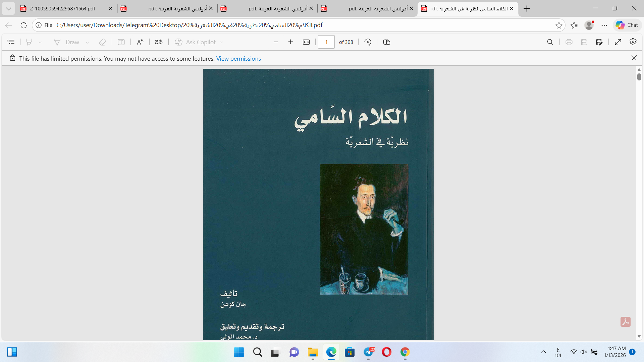The height and width of the screenshot is (362, 644).
Task: Close the 2_1005905942295871564.pdf tab
Action: pos(111,8)
